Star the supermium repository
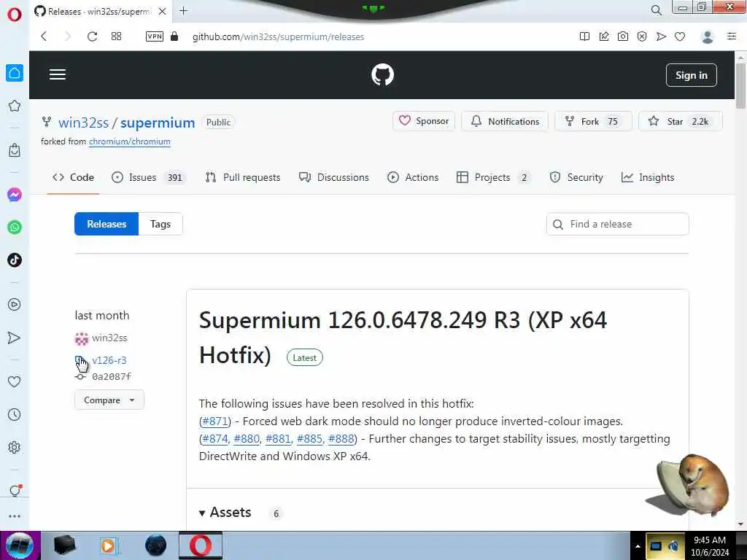The width and height of the screenshot is (747, 560). coord(681,121)
